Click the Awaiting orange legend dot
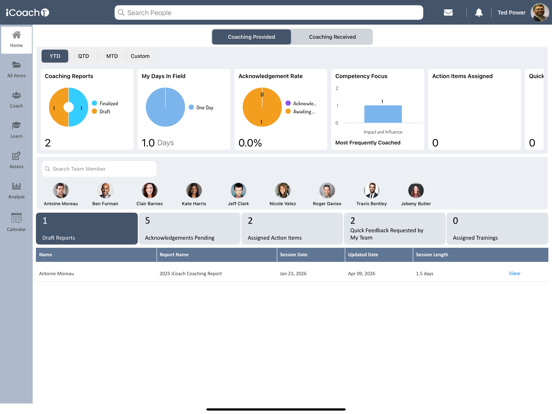The width and height of the screenshot is (552, 414). pyautogui.click(x=288, y=111)
